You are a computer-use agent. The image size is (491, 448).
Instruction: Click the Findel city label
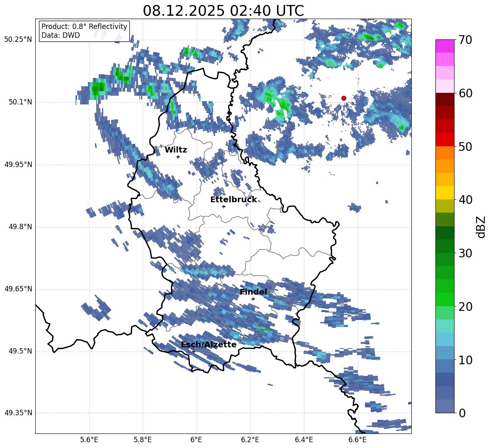tap(253, 292)
